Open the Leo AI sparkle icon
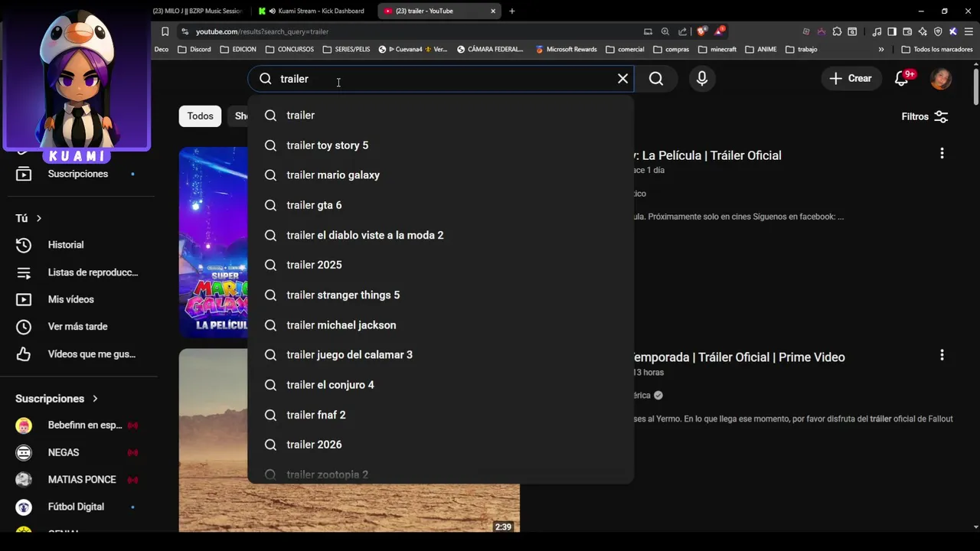The width and height of the screenshot is (980, 551). (923, 31)
